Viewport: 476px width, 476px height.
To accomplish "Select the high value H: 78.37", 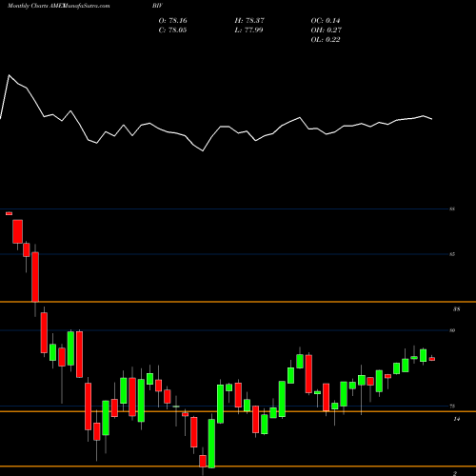I will coord(249,20).
